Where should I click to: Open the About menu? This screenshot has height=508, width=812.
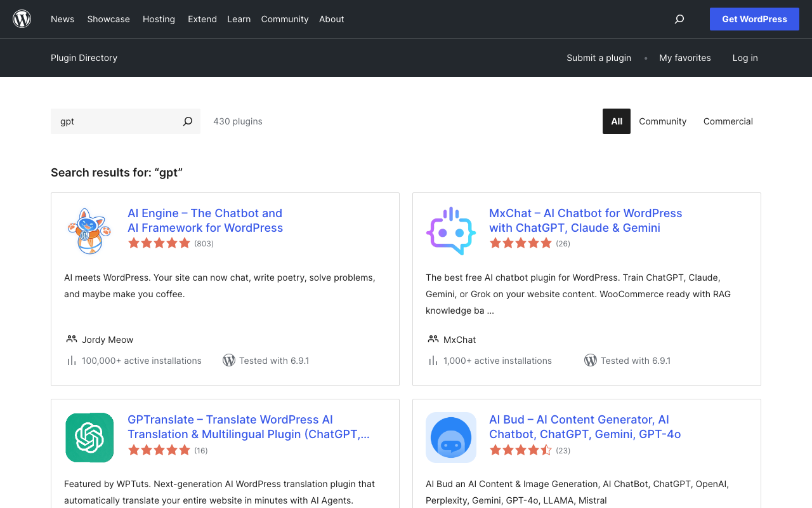click(332, 19)
